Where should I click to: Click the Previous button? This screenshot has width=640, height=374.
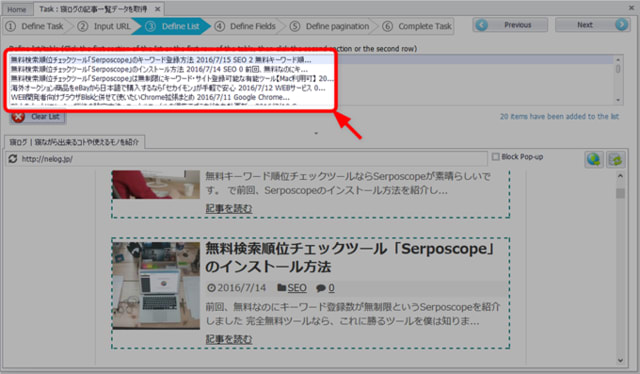coord(510,25)
